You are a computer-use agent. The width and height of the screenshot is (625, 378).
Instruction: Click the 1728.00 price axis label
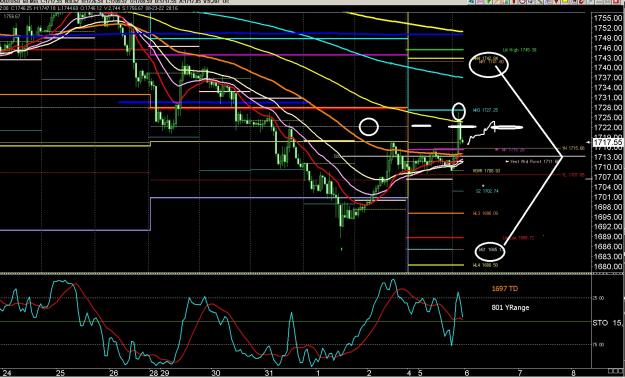coord(608,108)
